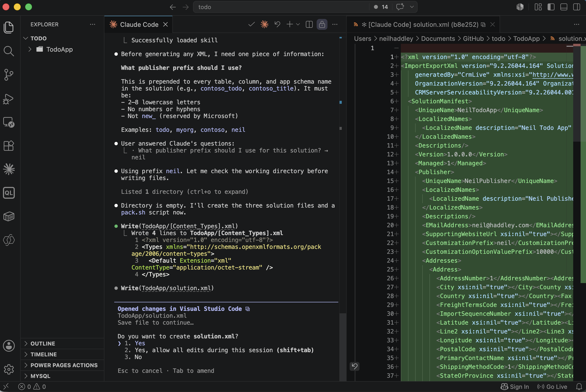Open Explorer views and more actions menu

[x=93, y=24]
